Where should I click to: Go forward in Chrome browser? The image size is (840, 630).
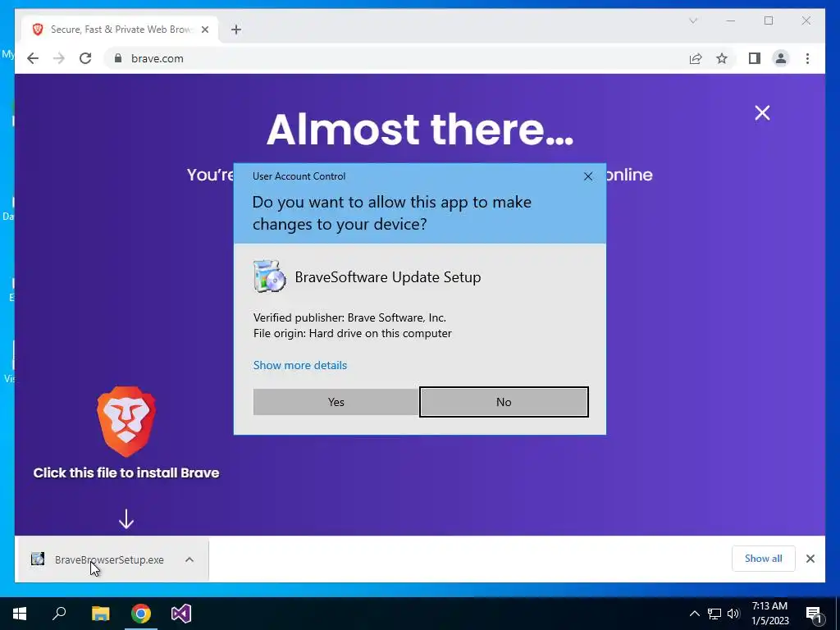click(x=59, y=58)
